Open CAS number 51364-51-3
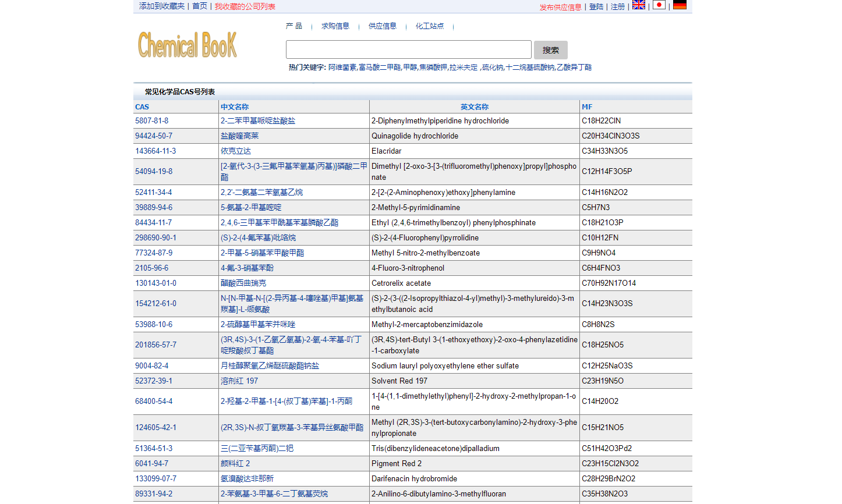Viewport: 842px width, 504px height. (x=154, y=449)
